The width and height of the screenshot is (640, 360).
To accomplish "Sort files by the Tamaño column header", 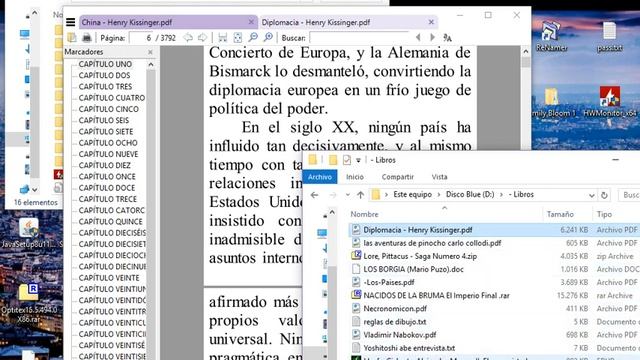I will tap(560, 214).
